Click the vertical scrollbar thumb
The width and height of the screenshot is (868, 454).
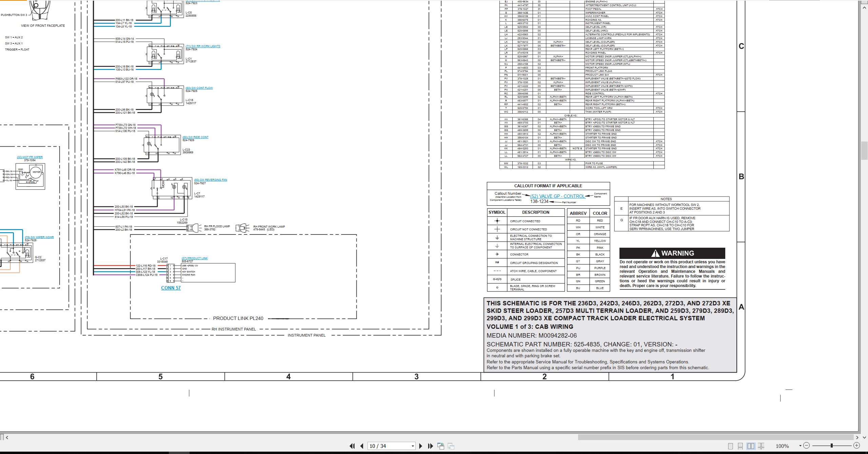tap(864, 151)
